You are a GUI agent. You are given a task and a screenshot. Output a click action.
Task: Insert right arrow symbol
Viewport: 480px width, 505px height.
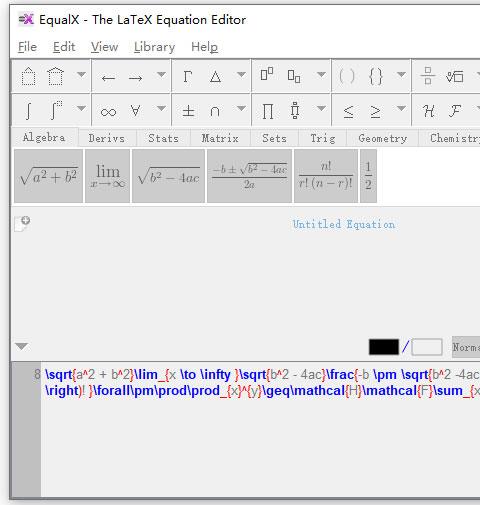tap(135, 78)
